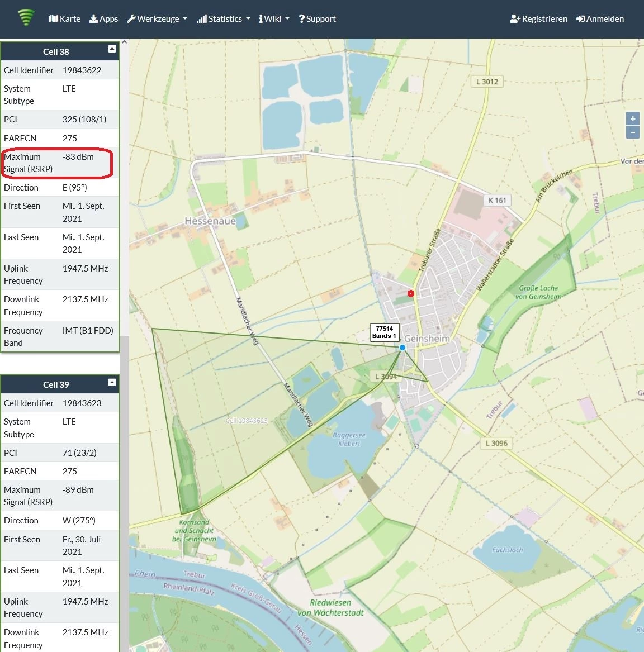
Task: Collapse the Cell 38 panel
Action: tap(112, 49)
